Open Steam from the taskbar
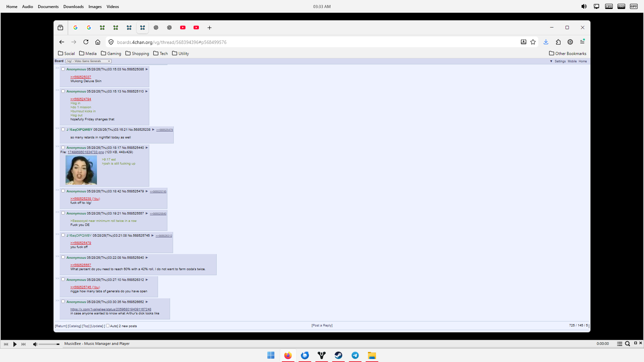 pyautogui.click(x=338, y=355)
